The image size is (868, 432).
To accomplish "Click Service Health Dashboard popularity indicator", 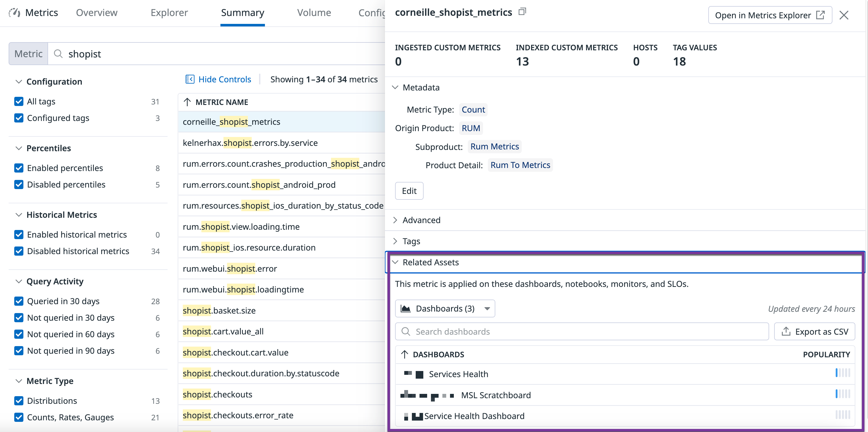I will coord(843,414).
